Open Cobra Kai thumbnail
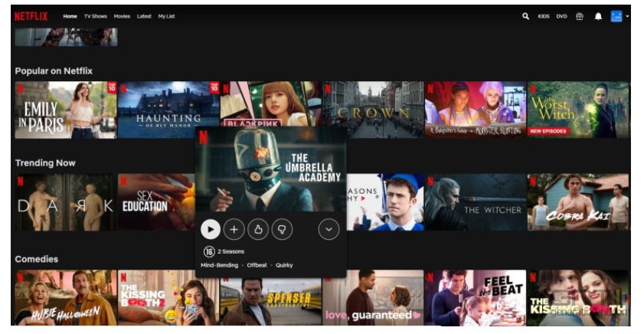 578,202
